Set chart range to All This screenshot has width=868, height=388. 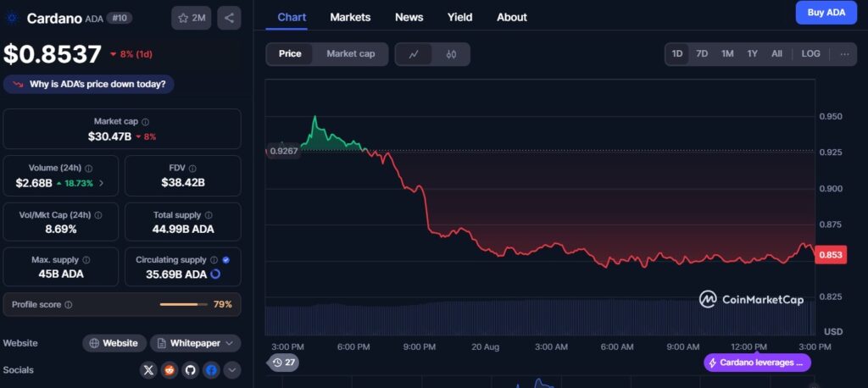[x=776, y=53]
